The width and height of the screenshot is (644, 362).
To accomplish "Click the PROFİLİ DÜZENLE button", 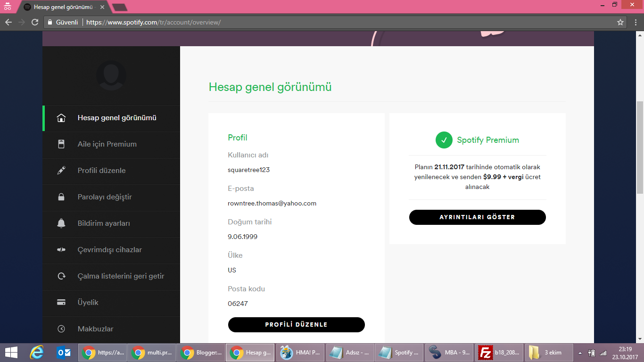I will [x=297, y=325].
